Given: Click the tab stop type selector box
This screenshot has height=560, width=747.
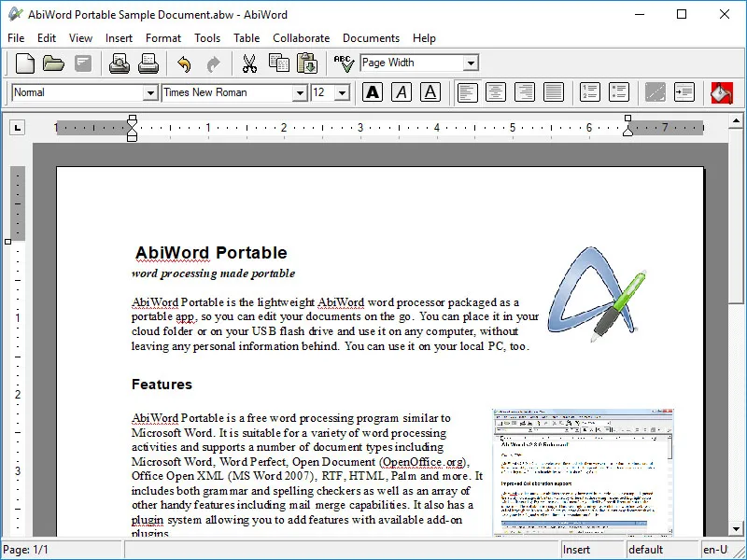Looking at the screenshot, I should [x=18, y=127].
